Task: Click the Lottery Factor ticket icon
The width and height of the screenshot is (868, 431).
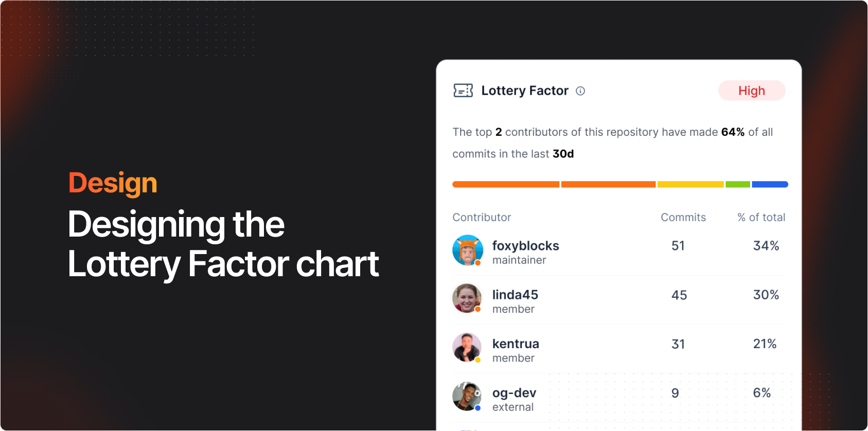Action: pos(463,91)
